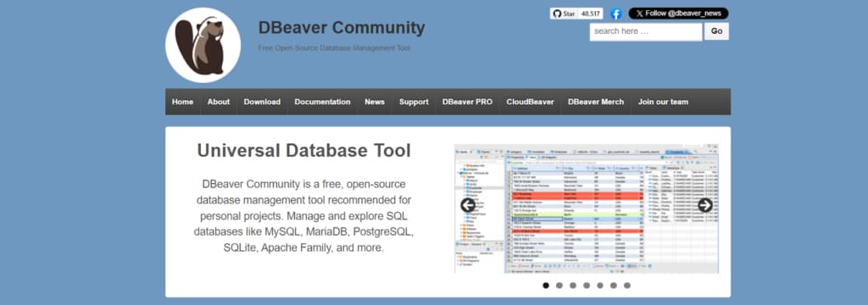The image size is (868, 305).
Task: Click the Go search button
Action: 716,31
